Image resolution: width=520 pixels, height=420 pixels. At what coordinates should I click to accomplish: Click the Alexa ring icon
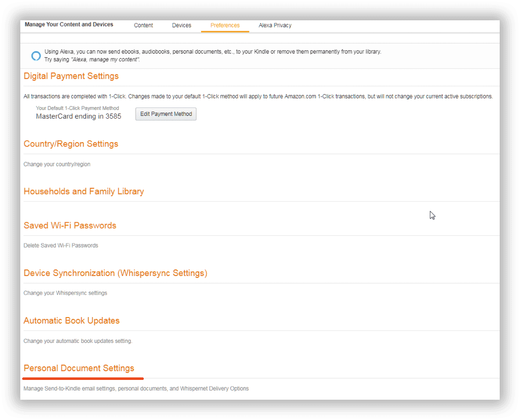[x=36, y=56]
